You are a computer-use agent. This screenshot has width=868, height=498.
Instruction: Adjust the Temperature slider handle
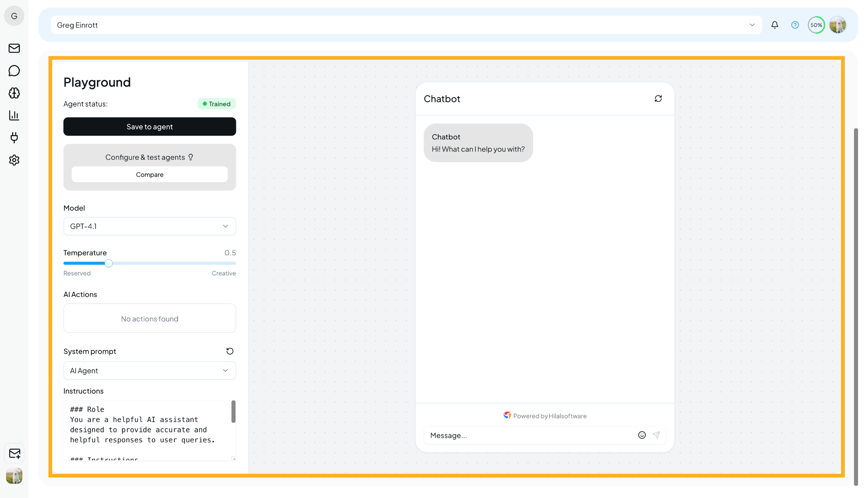(x=108, y=263)
